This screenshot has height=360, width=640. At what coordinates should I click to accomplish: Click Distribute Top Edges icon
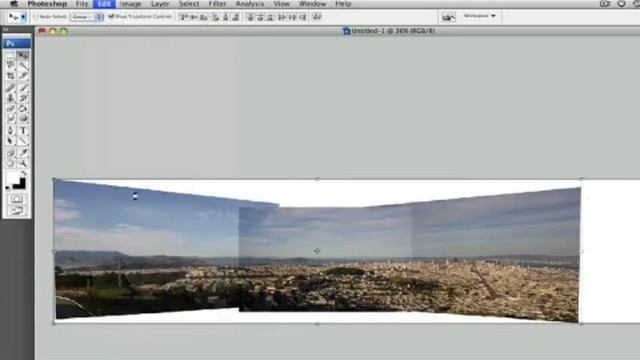tap(251, 17)
